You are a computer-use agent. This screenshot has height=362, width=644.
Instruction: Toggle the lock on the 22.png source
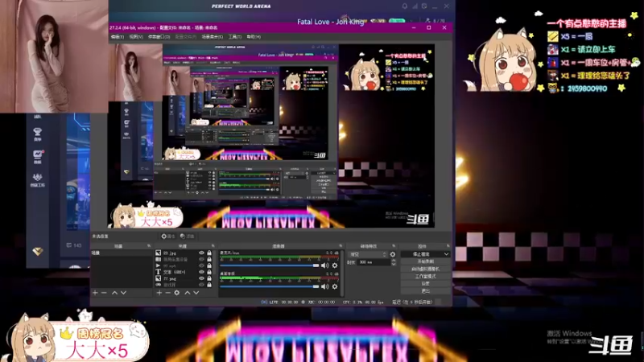[209, 278]
